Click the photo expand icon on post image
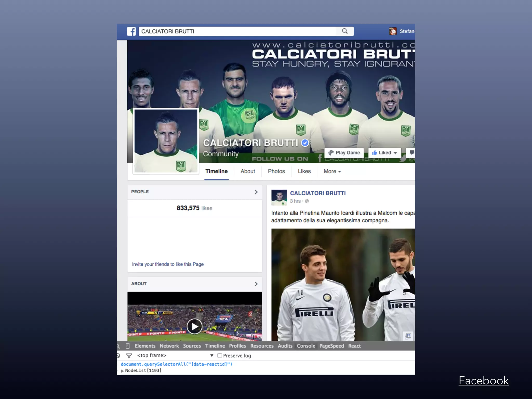Screen dimensions: 532x399 tap(408, 336)
